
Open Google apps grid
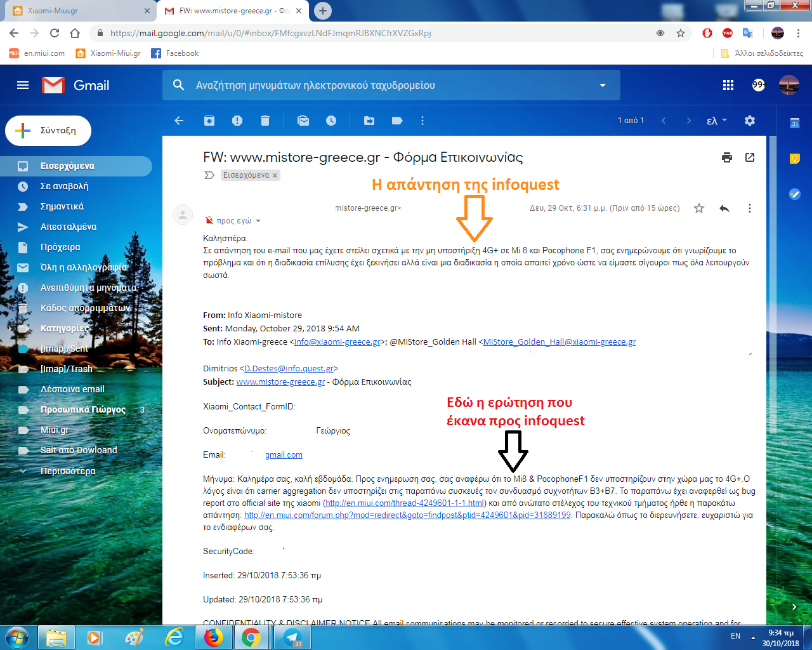pyautogui.click(x=728, y=85)
